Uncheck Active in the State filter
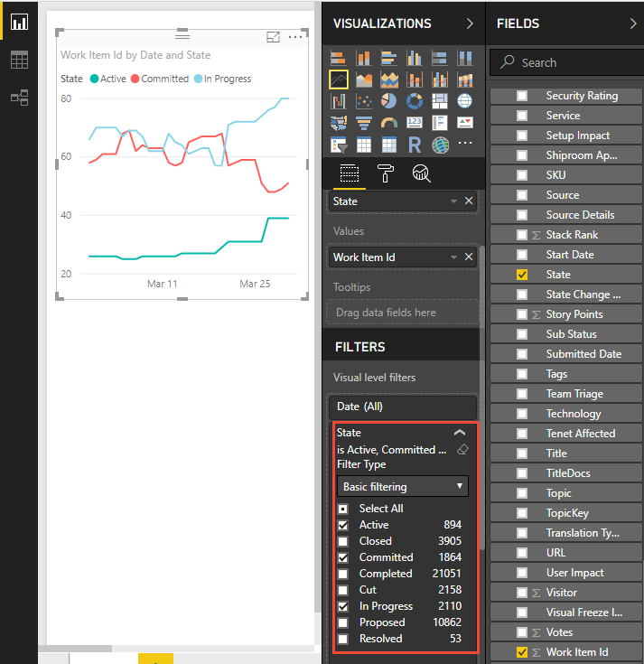The width and height of the screenshot is (644, 664). coord(343,525)
